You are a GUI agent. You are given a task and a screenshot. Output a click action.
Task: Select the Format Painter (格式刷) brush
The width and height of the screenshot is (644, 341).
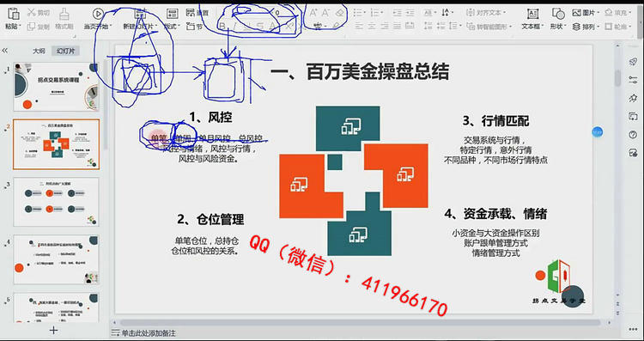coord(64,18)
